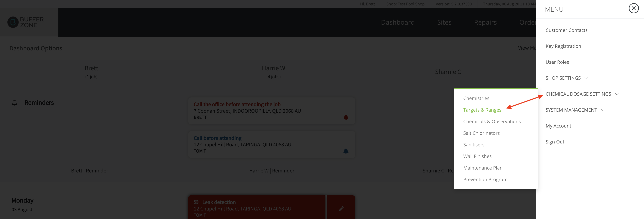This screenshot has width=644, height=219.
Task: Click the Reminders bell icon
Action: 15,103
